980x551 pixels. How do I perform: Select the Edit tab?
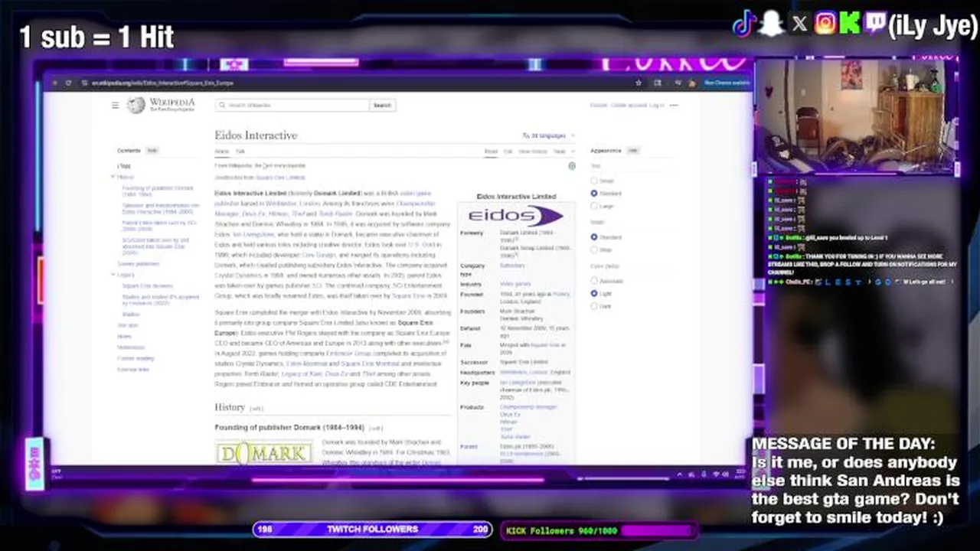(x=508, y=152)
